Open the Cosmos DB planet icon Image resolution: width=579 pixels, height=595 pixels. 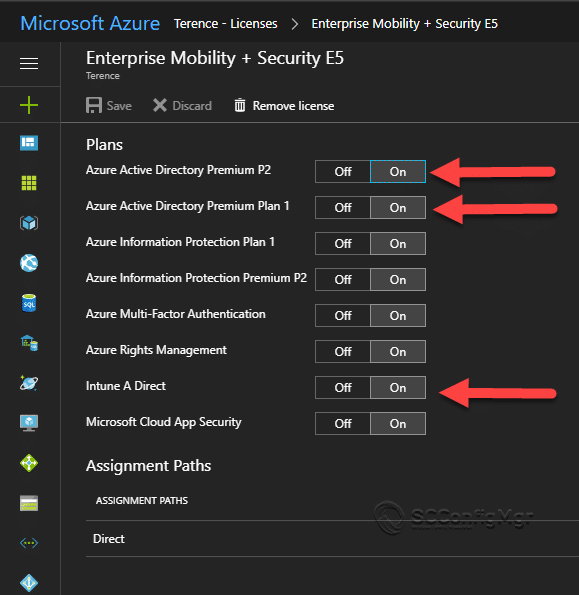pyautogui.click(x=29, y=383)
